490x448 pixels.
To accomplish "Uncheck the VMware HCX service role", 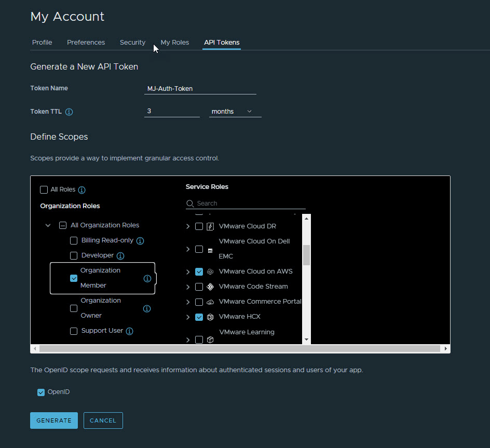I will (199, 317).
